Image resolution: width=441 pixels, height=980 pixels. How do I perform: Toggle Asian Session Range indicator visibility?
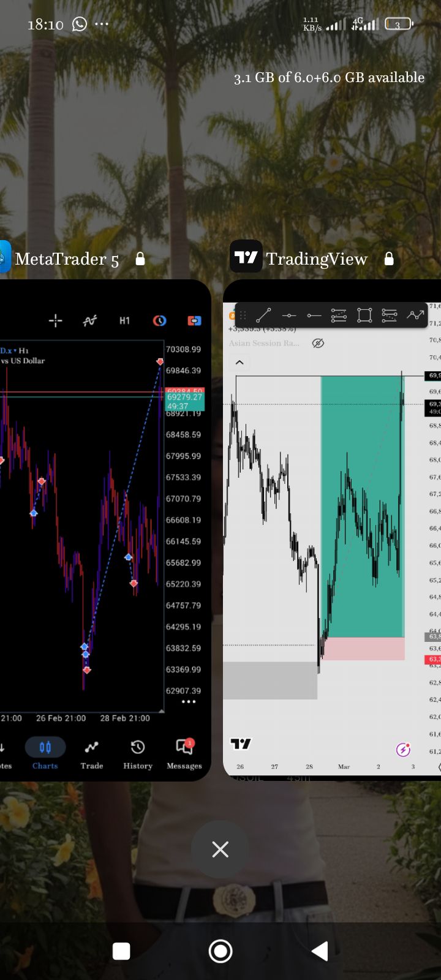click(x=318, y=343)
